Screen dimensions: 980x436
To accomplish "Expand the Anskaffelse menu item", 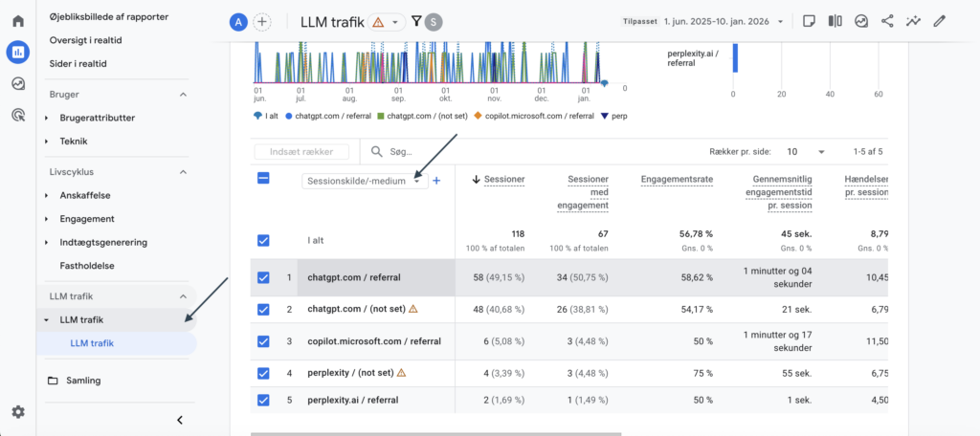I will [x=87, y=195].
